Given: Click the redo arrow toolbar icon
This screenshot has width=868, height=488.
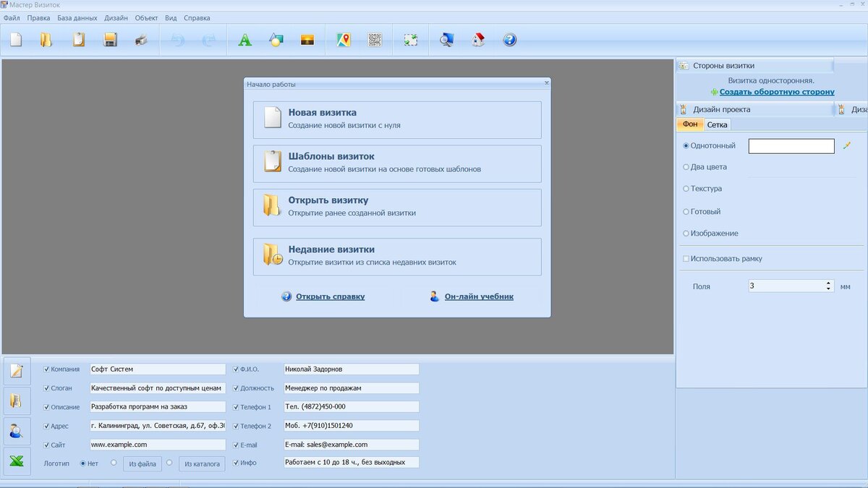Looking at the screenshot, I should point(209,40).
